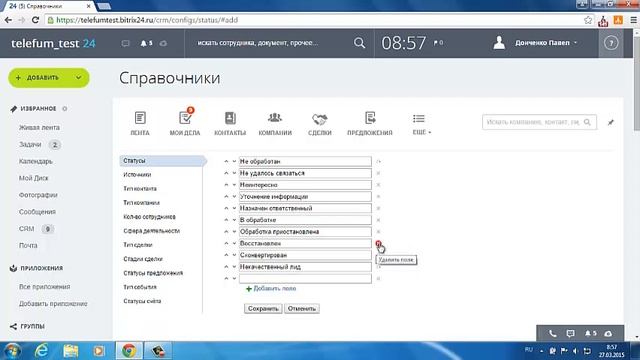Image resolution: width=640 pixels, height=360 pixels.
Task: Select the Статусы directory tab
Action: (x=162, y=161)
